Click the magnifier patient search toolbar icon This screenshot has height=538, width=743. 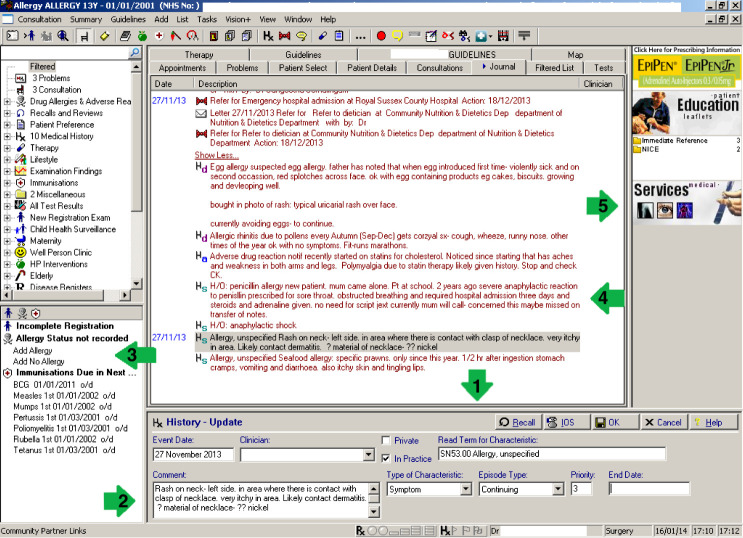[63, 36]
